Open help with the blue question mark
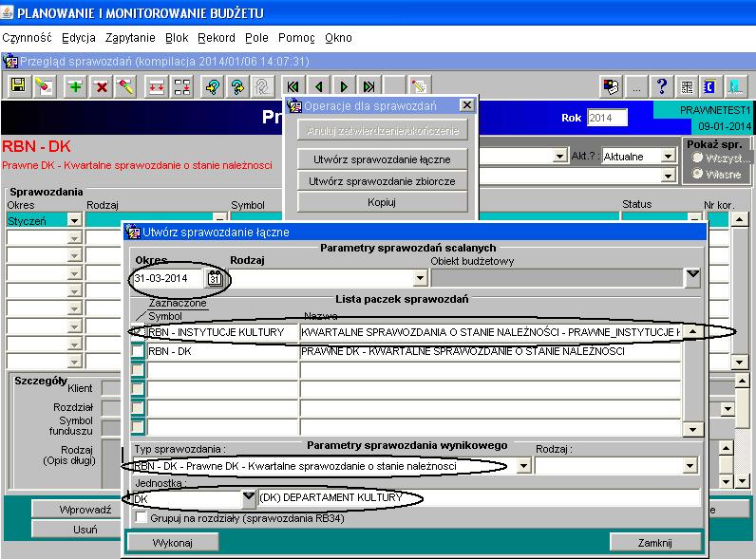The width and height of the screenshot is (756, 559). pyautogui.click(x=661, y=86)
